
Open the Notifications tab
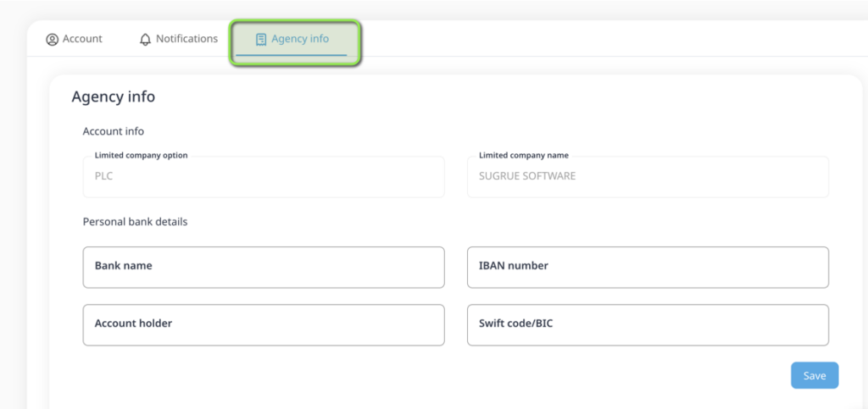tap(186, 39)
